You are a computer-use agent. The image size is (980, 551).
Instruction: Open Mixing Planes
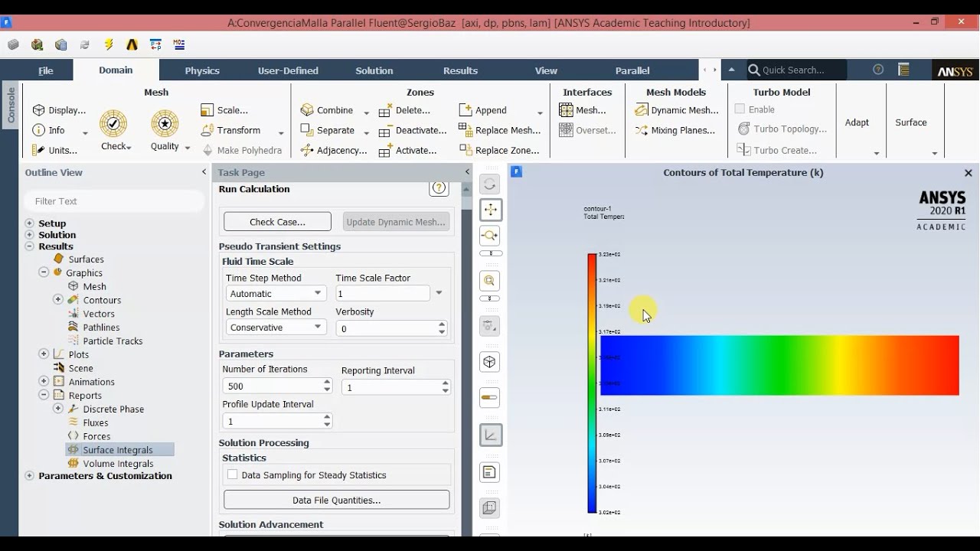(x=675, y=130)
